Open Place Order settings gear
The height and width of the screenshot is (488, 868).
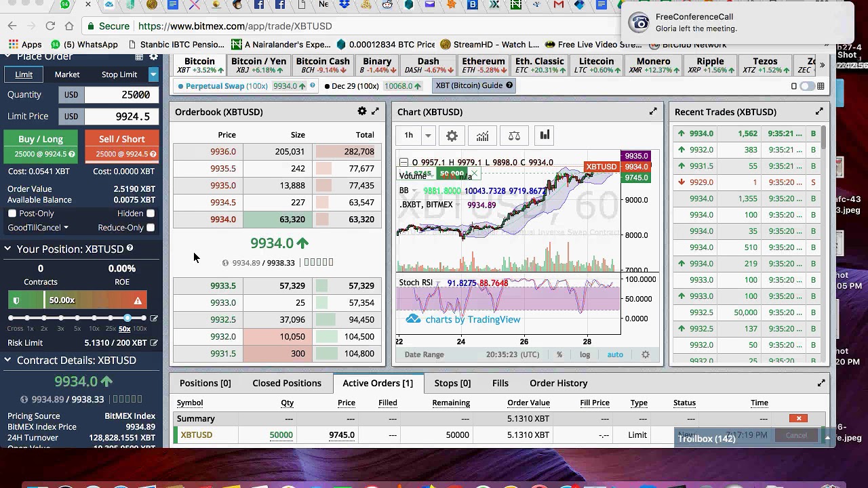point(153,57)
